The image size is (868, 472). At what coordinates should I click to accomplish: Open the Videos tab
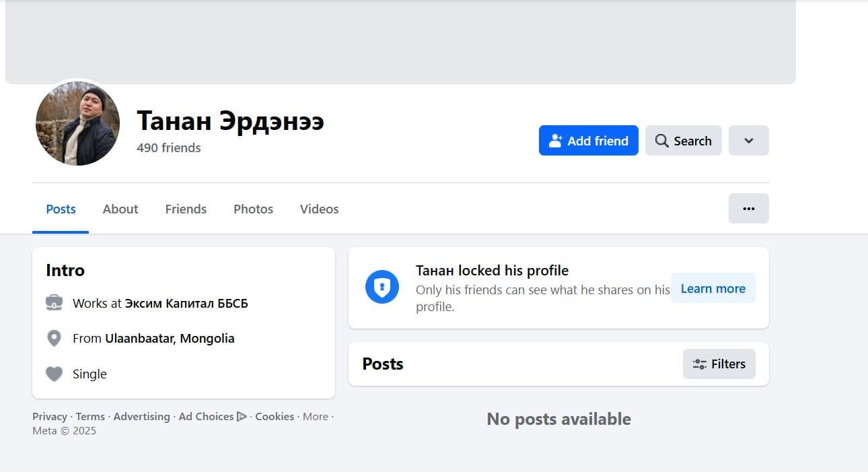click(x=319, y=209)
